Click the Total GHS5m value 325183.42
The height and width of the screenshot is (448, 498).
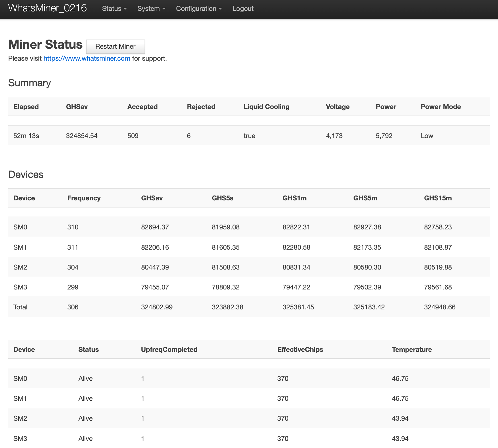(369, 307)
